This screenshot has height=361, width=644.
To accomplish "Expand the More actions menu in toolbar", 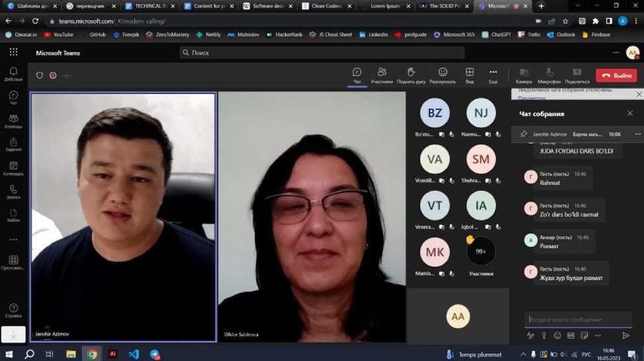I will click(493, 72).
